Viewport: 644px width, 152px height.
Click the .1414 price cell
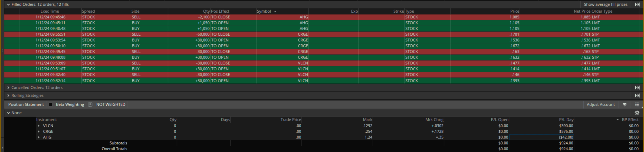[514, 69]
